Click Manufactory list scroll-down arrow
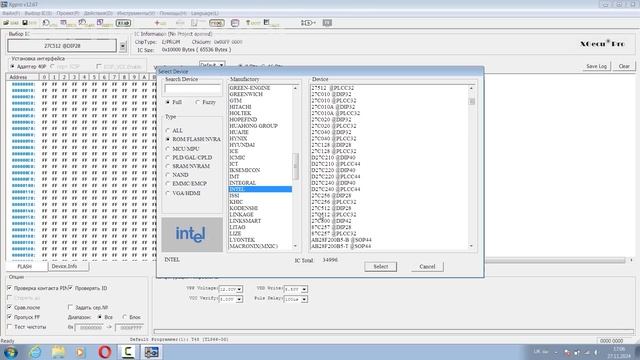The image size is (640, 360). coord(296,246)
